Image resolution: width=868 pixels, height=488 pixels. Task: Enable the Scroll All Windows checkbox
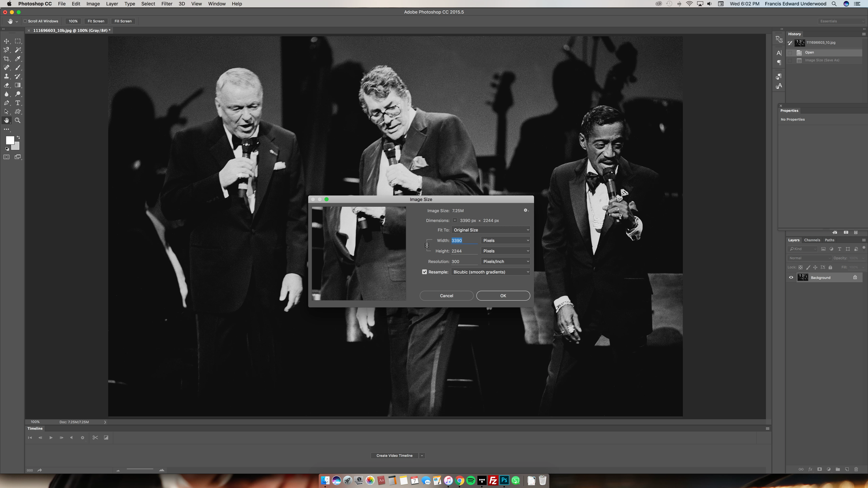click(25, 21)
